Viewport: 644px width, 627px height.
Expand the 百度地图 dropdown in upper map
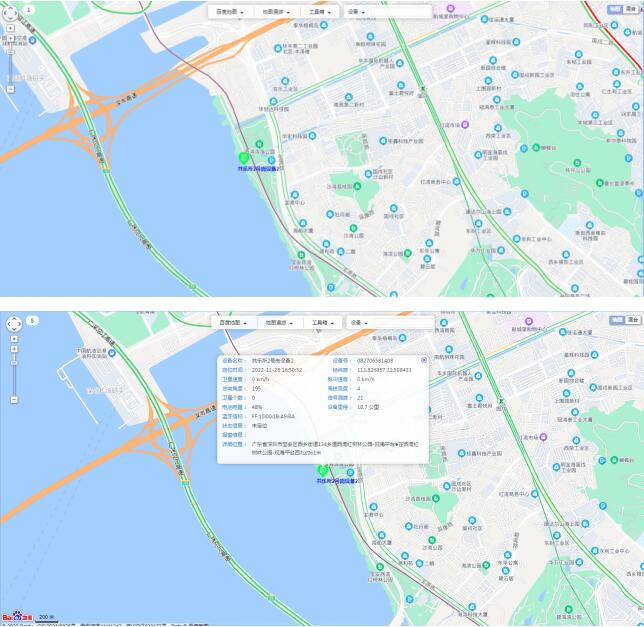tap(229, 12)
